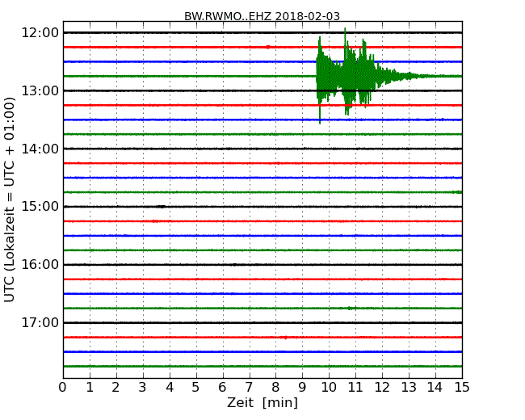
Task: Click the 3 minute tick label
Action: pyautogui.click(x=143, y=388)
